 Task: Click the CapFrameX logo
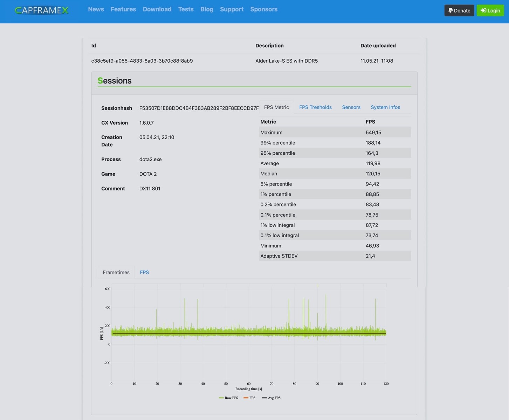tap(42, 10)
